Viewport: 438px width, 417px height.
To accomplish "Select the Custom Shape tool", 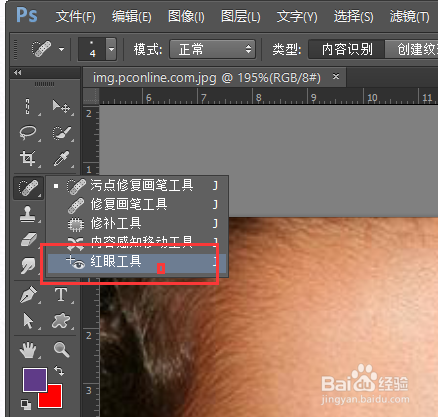I will point(61,321).
